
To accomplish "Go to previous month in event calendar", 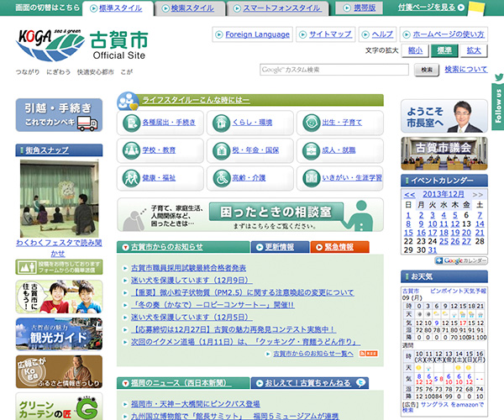I will 409,194.
